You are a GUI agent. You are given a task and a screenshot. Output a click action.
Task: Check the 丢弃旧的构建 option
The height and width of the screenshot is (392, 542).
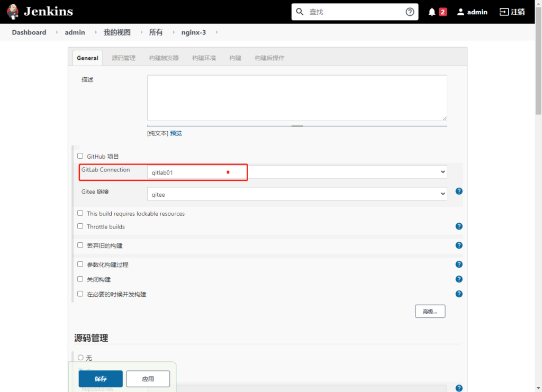(80, 245)
